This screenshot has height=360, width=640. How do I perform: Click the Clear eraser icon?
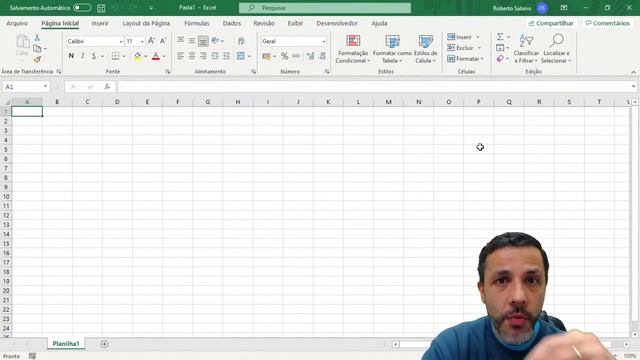500,59
